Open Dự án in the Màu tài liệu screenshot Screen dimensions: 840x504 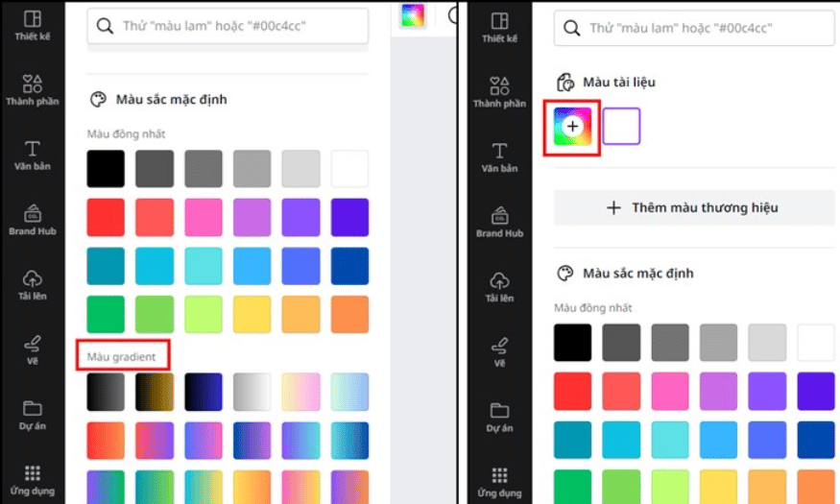tap(499, 418)
